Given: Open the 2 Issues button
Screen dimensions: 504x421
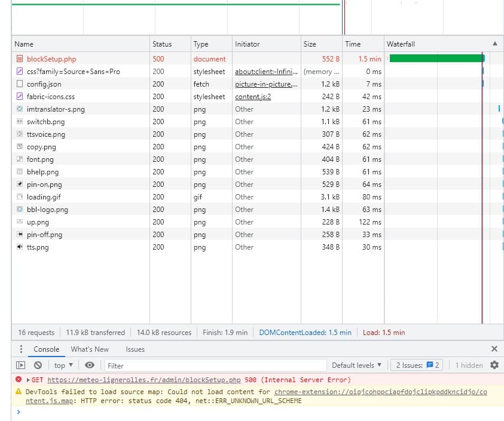Looking at the screenshot, I should (417, 365).
